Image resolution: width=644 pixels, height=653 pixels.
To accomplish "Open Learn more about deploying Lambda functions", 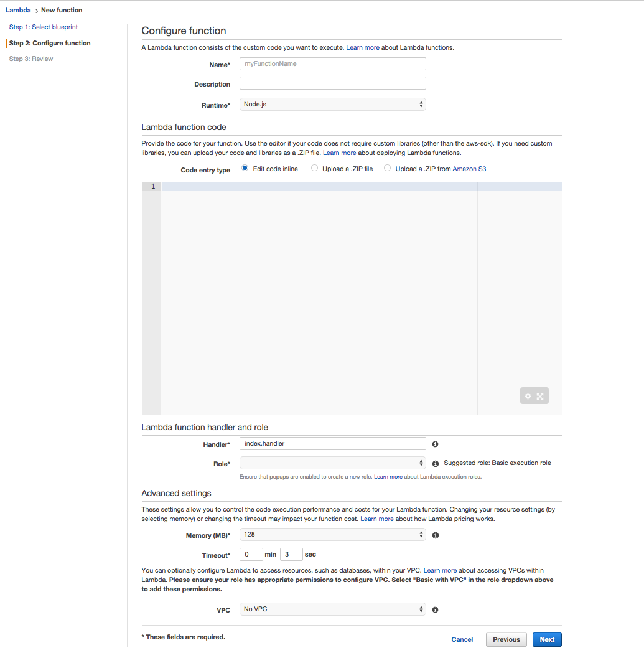I will (339, 153).
